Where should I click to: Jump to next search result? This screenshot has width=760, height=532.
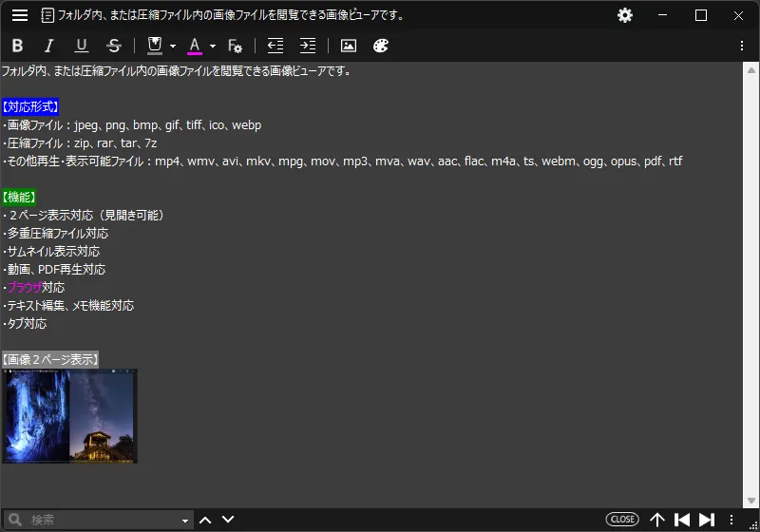click(x=228, y=520)
